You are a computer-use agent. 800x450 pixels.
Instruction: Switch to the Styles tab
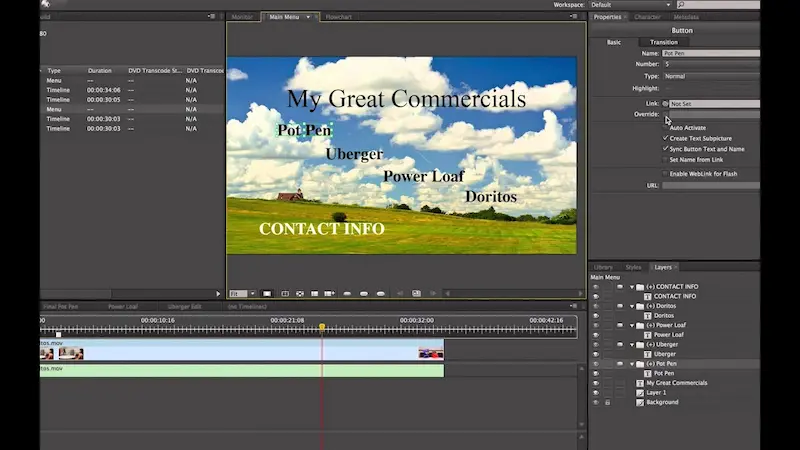633,267
